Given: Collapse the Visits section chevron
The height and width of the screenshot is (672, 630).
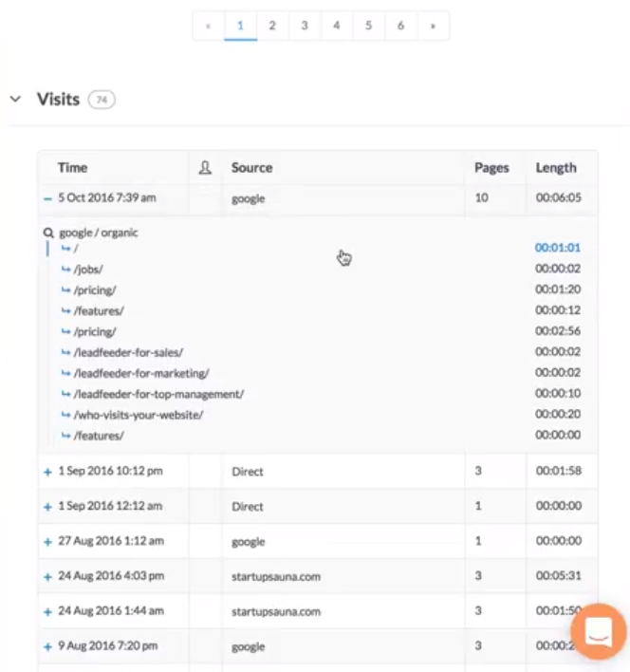Looking at the screenshot, I should click(x=15, y=99).
